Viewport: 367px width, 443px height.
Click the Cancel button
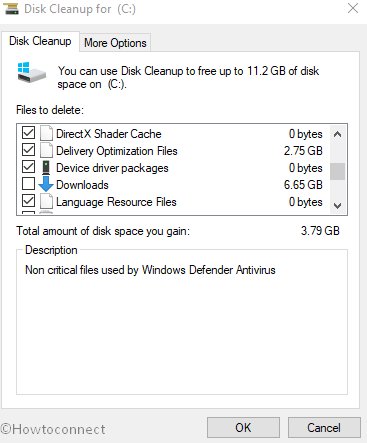[x=324, y=427]
